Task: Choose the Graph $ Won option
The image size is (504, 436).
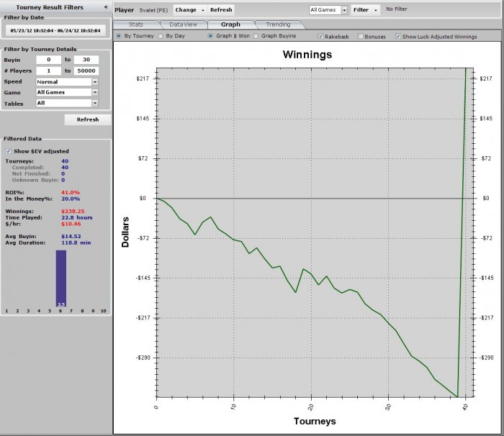Action: click(210, 36)
